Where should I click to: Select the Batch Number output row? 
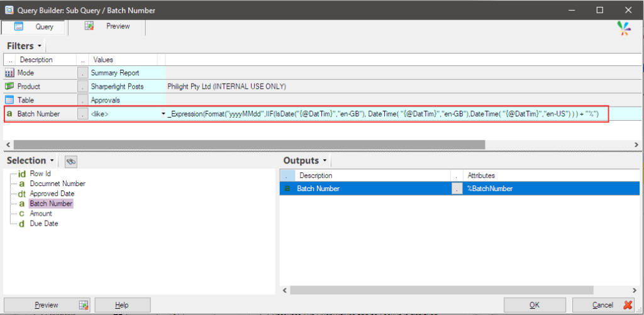point(460,189)
